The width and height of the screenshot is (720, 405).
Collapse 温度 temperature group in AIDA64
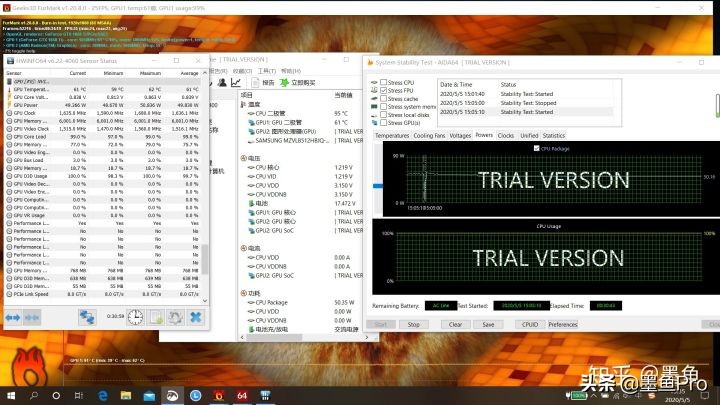point(243,104)
